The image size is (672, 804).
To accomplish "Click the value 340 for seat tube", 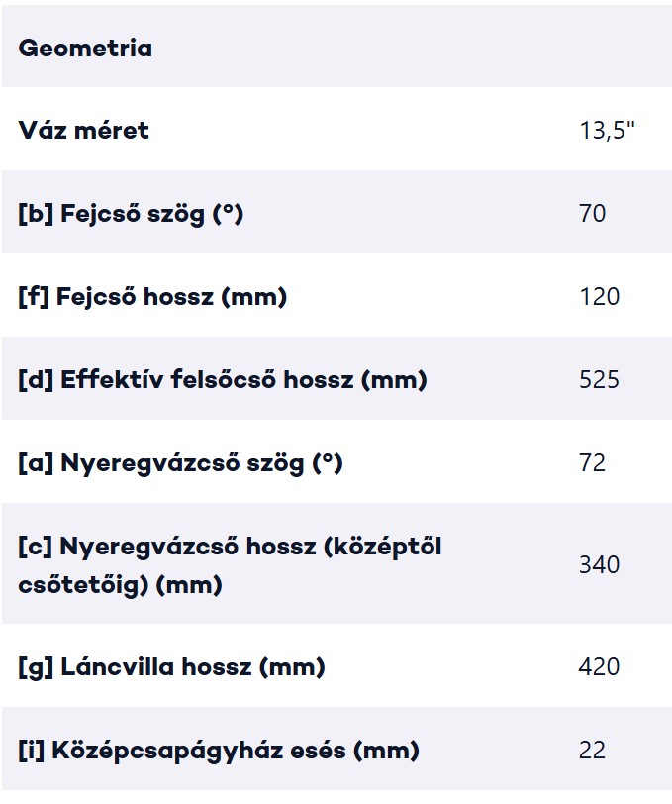I will point(599,564).
